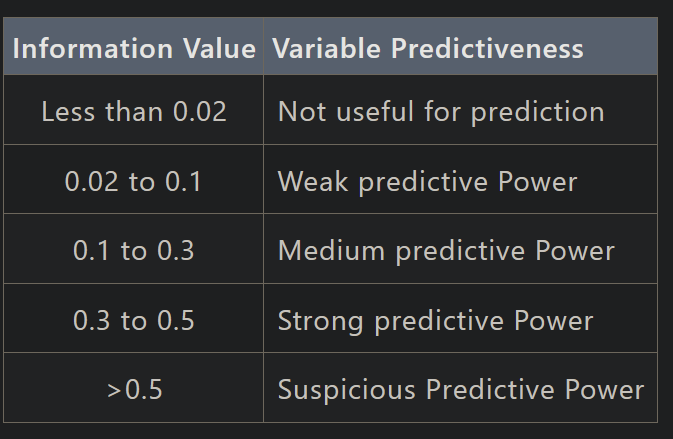Click the Information Value column header
Viewport: 673px width, 439px height.
(133, 46)
